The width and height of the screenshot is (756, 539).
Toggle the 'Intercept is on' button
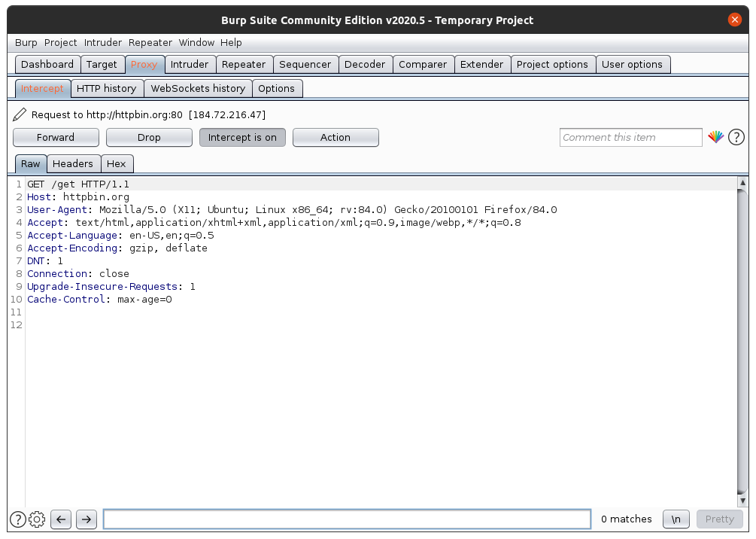(242, 137)
